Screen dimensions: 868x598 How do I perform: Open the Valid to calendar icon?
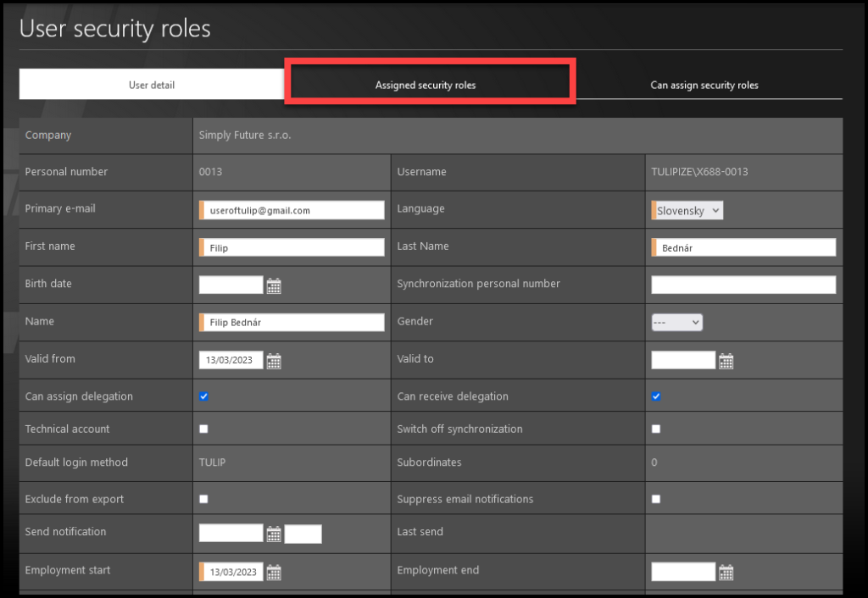click(x=726, y=362)
